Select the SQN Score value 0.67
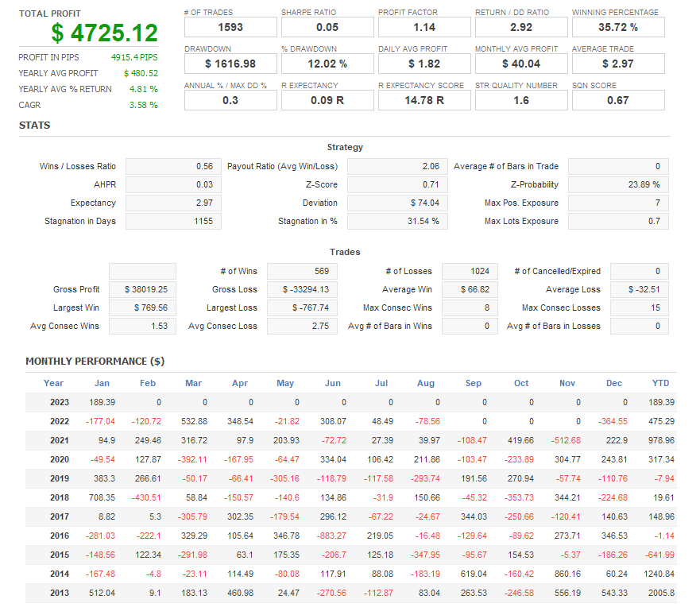This screenshot has width=700, height=615. pyautogui.click(x=618, y=100)
